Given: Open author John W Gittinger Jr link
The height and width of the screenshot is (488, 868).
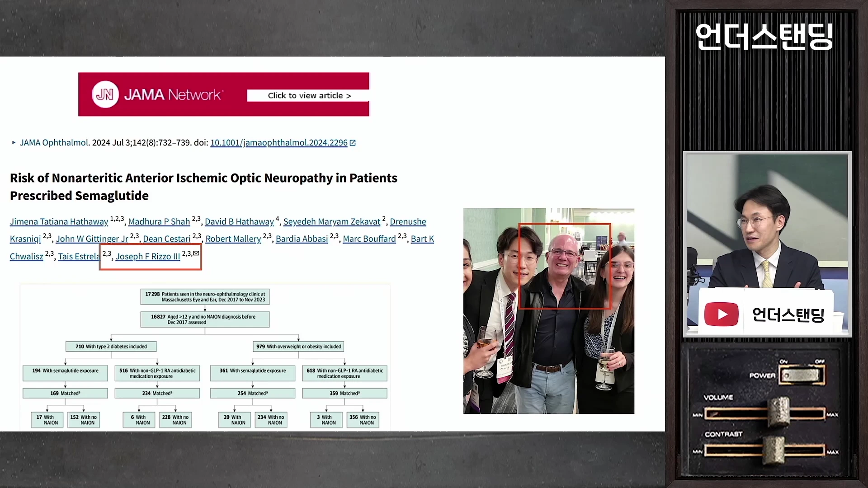Looking at the screenshot, I should [92, 239].
